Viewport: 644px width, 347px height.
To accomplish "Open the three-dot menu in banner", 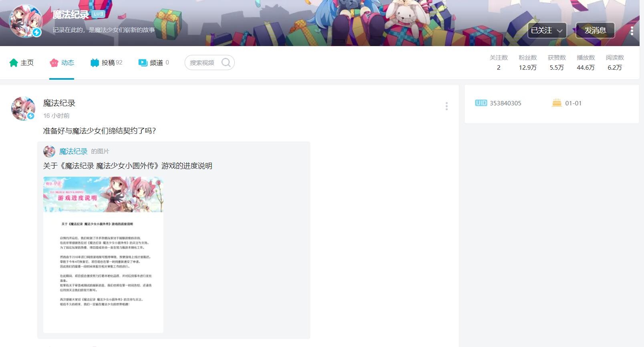I will (x=632, y=31).
